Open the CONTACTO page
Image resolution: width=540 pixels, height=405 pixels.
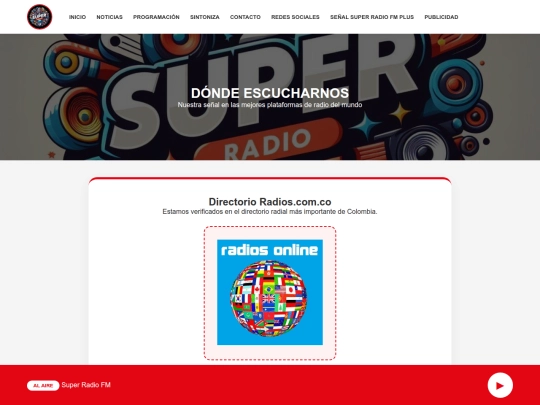click(x=245, y=17)
